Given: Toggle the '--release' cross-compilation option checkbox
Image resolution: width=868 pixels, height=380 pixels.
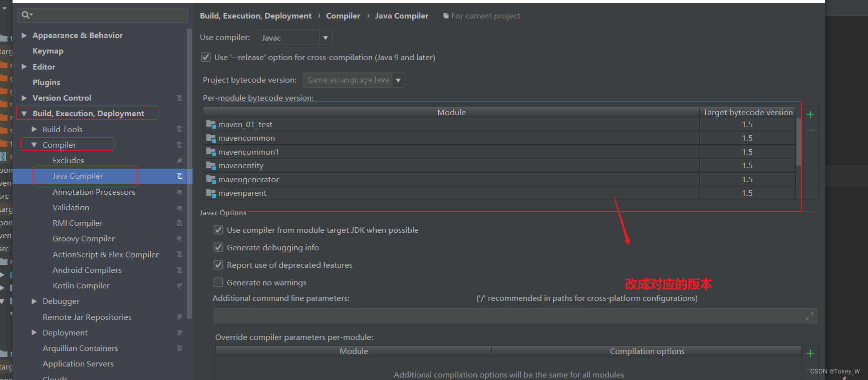Looking at the screenshot, I should tap(206, 57).
